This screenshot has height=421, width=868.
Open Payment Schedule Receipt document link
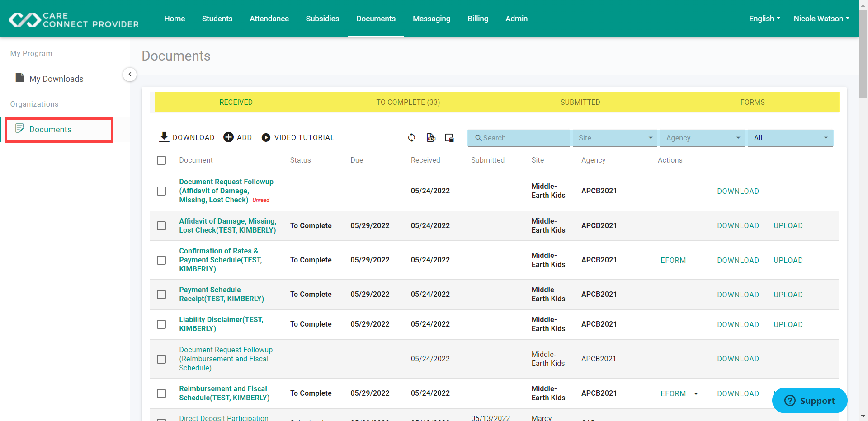tap(222, 294)
